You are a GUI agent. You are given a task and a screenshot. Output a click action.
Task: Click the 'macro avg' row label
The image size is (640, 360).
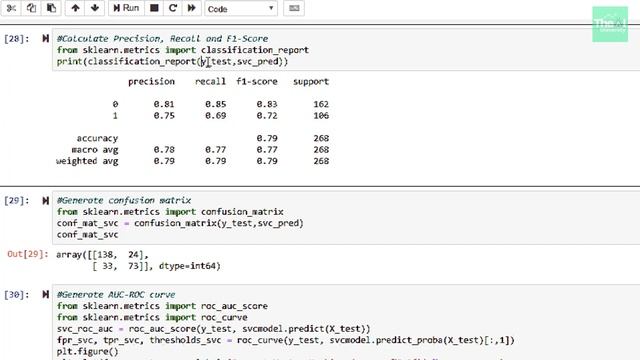(95, 150)
